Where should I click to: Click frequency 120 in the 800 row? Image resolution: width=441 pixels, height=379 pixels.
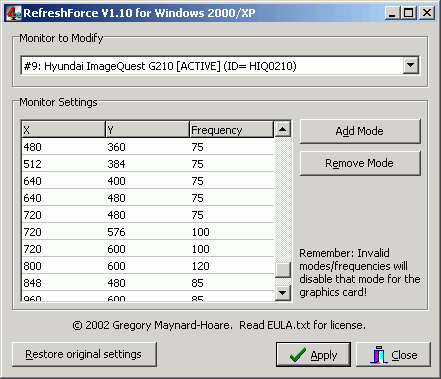pyautogui.click(x=200, y=266)
